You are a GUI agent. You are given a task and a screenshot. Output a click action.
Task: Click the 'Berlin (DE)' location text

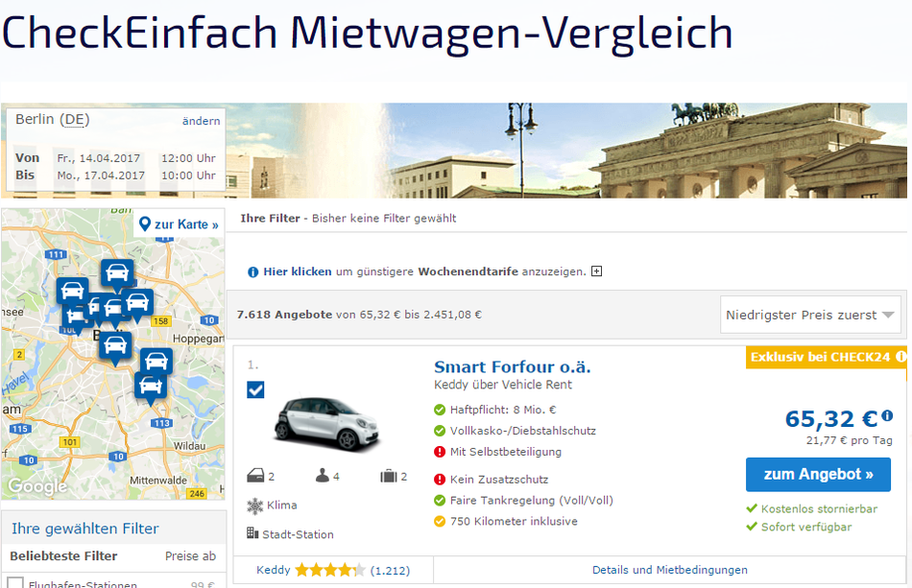tap(53, 120)
